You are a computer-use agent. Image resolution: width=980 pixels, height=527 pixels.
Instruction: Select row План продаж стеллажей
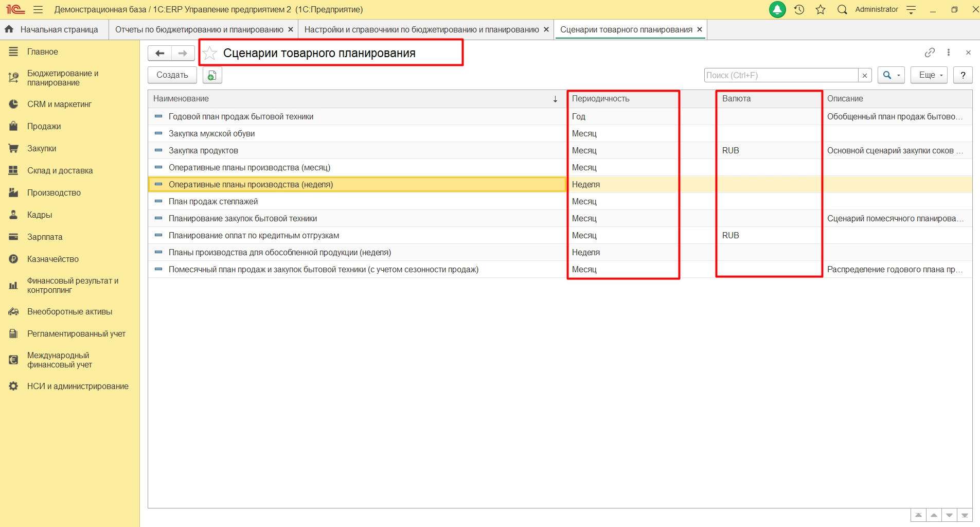(560, 201)
